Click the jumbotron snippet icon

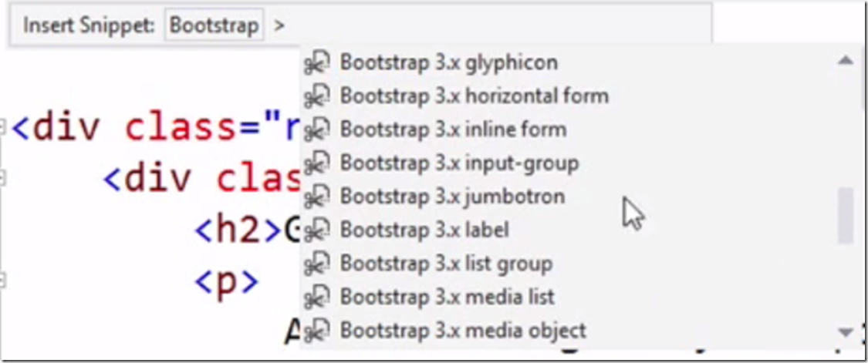click(x=317, y=197)
